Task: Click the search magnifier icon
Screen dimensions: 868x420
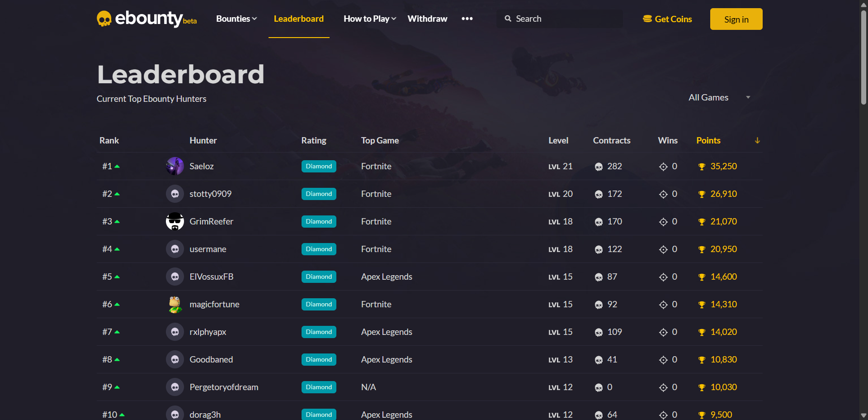Action: [x=508, y=19]
